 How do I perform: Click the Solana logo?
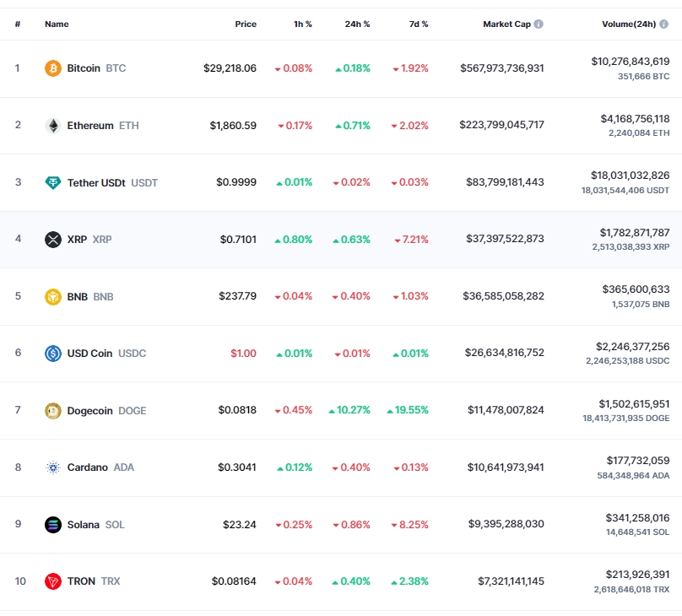coord(53,525)
